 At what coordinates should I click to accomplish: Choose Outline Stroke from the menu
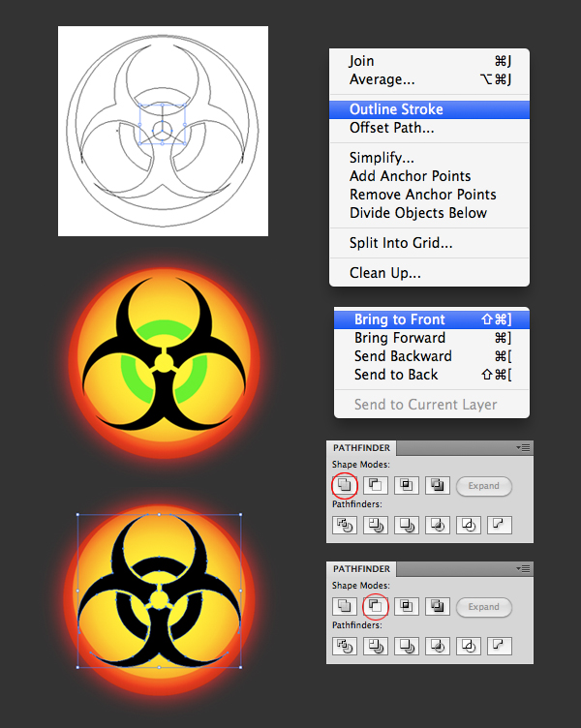pyautogui.click(x=396, y=109)
